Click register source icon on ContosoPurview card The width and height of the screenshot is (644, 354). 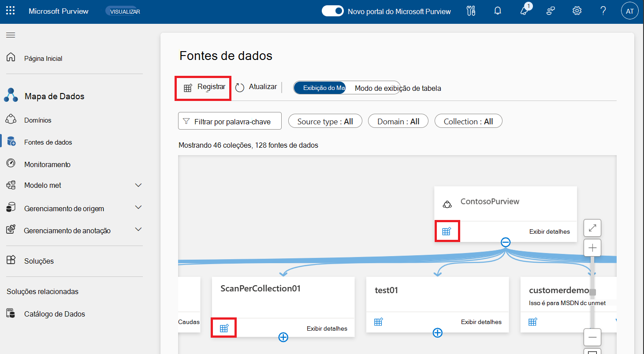pyautogui.click(x=447, y=231)
